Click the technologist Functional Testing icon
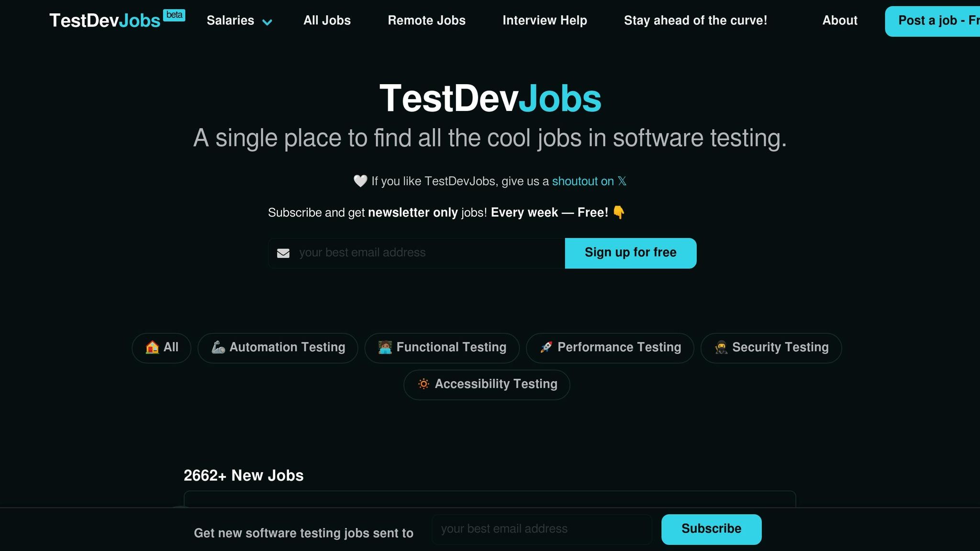 (385, 347)
